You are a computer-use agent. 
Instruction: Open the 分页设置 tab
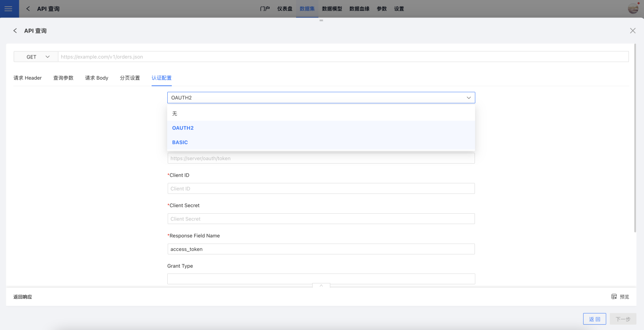(130, 78)
